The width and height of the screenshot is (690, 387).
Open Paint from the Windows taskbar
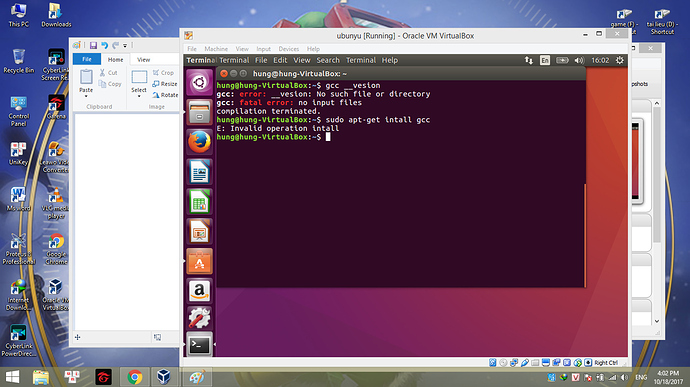pyautogui.click(x=197, y=377)
